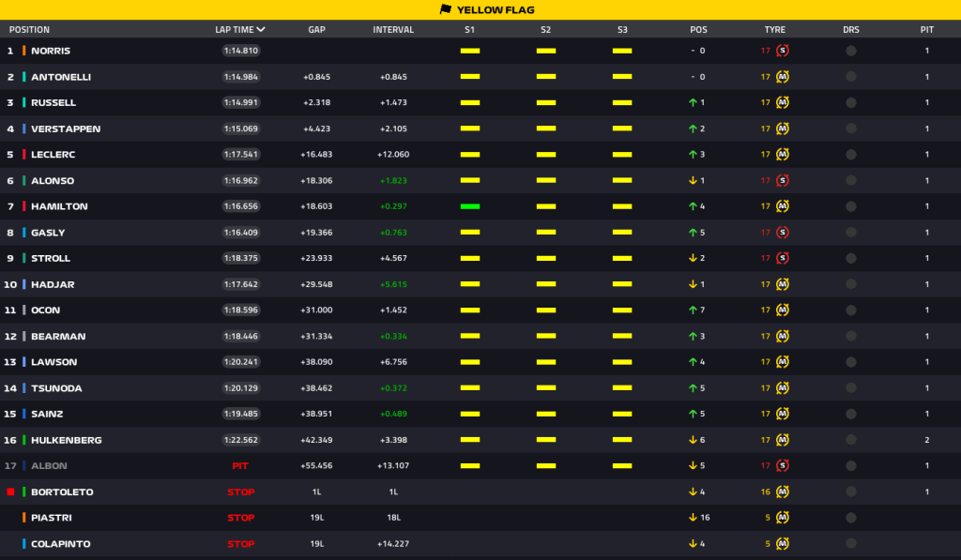Click the PIT column header
This screenshot has width=961, height=560.
click(926, 29)
